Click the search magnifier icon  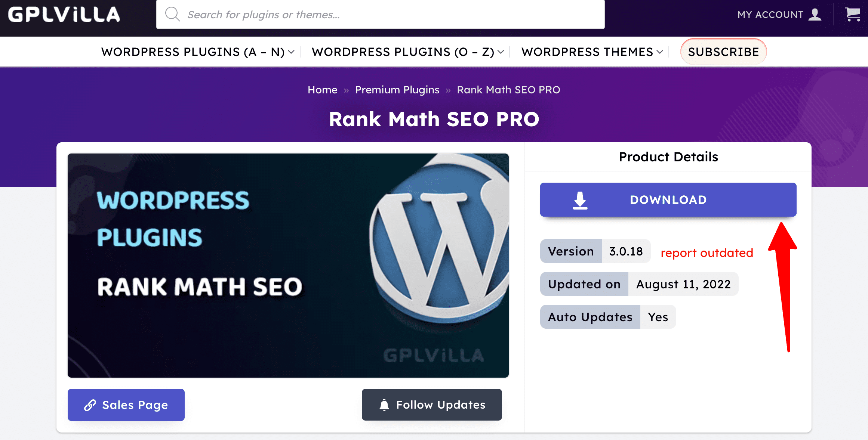click(172, 15)
